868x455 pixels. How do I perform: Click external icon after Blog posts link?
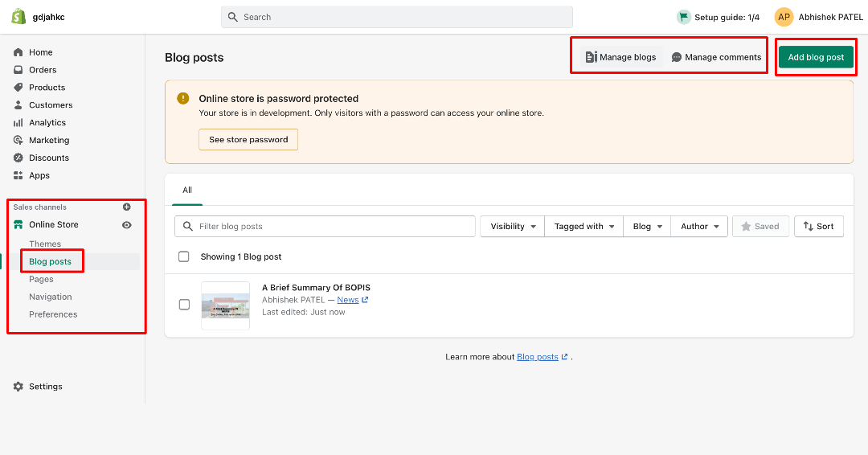click(x=564, y=357)
